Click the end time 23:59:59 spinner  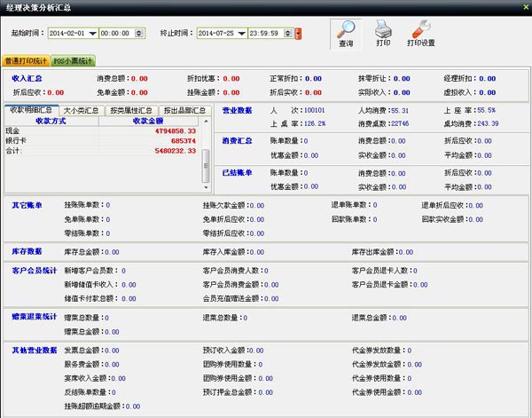290,34
